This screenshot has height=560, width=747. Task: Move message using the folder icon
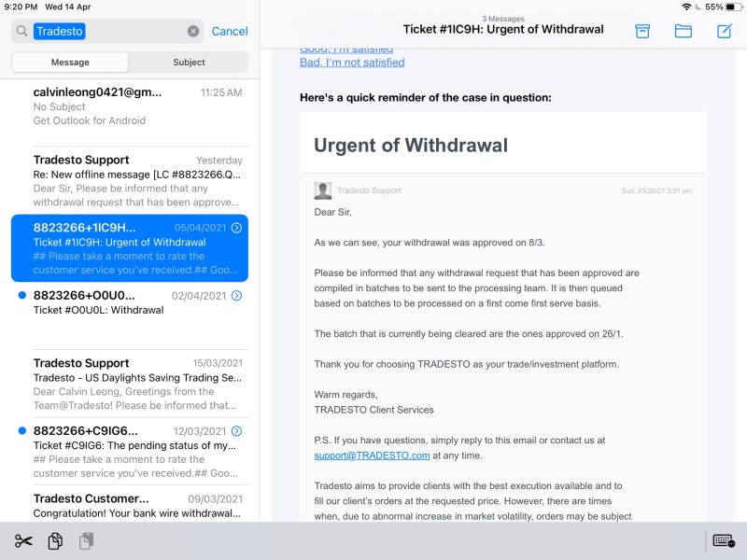[684, 32]
